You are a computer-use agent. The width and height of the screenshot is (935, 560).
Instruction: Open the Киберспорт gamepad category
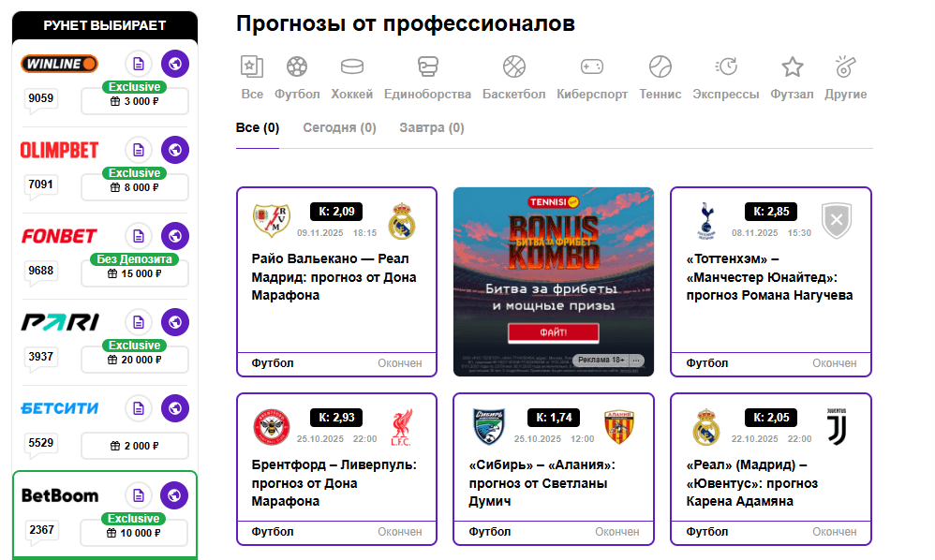(592, 66)
